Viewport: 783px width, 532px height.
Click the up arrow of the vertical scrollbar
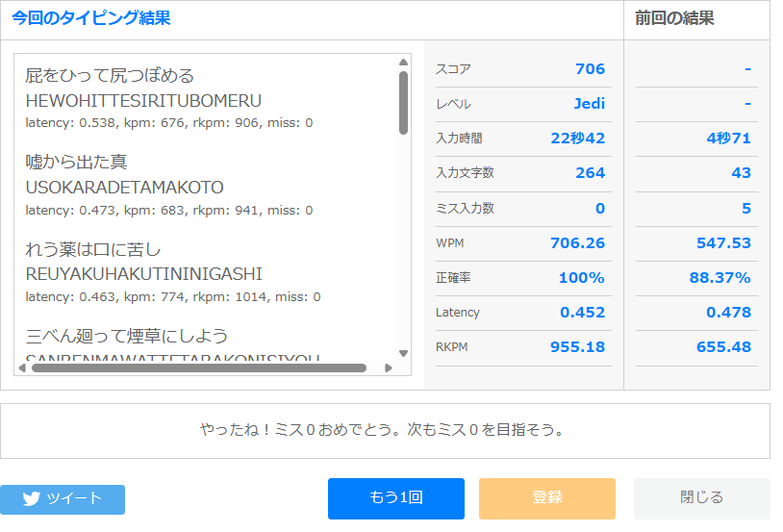tap(403, 62)
